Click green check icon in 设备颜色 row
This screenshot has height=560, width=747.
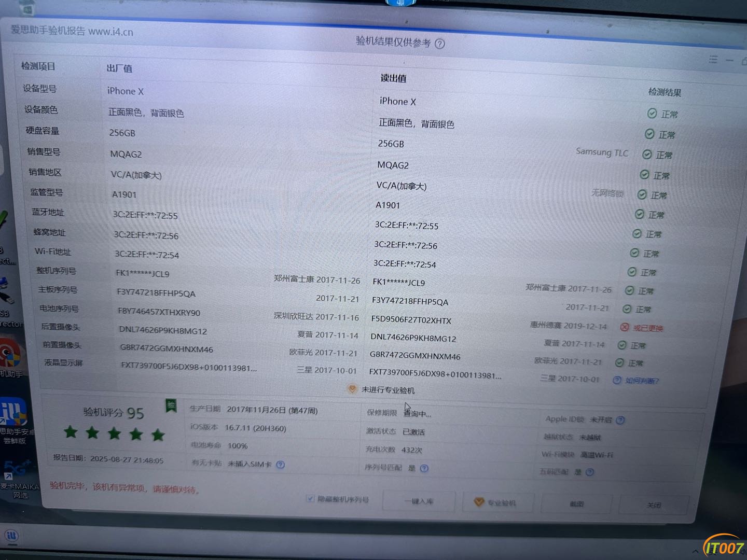click(649, 134)
